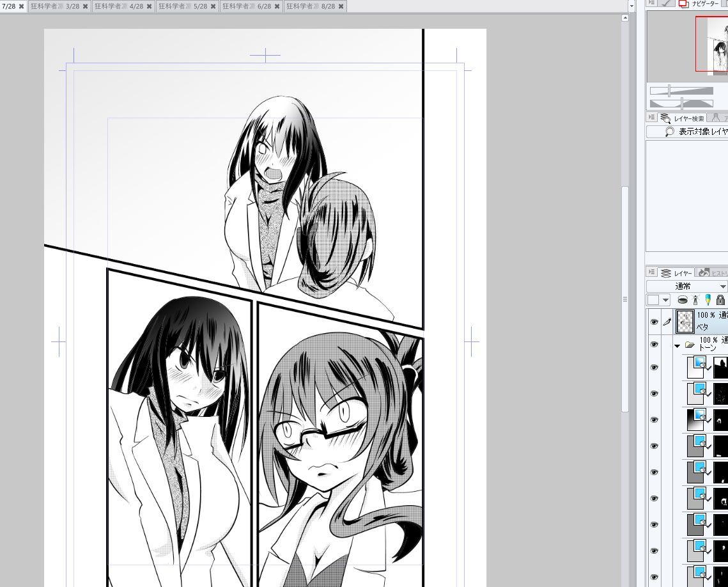Open the Navigator panel menu icon
Screen dimensions: 728x587
click(652, 3)
